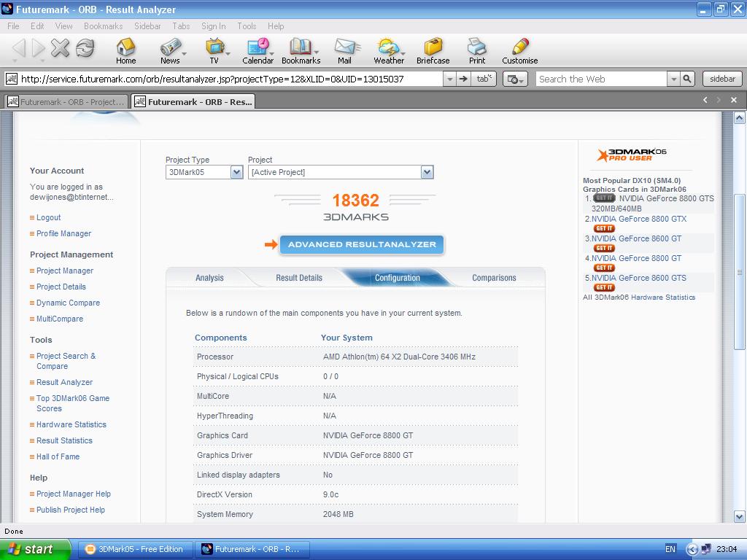This screenshot has width=747, height=560.
Task: Click the sidebar button
Action: [x=722, y=79]
